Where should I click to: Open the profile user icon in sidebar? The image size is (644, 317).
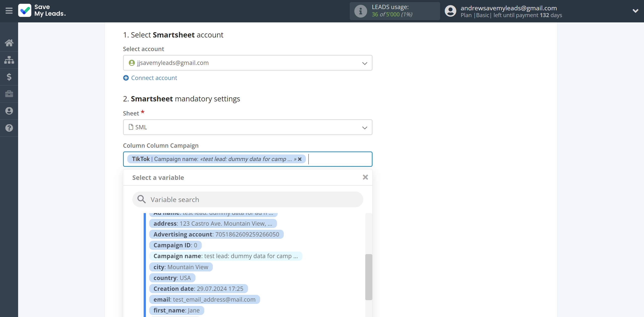9,111
